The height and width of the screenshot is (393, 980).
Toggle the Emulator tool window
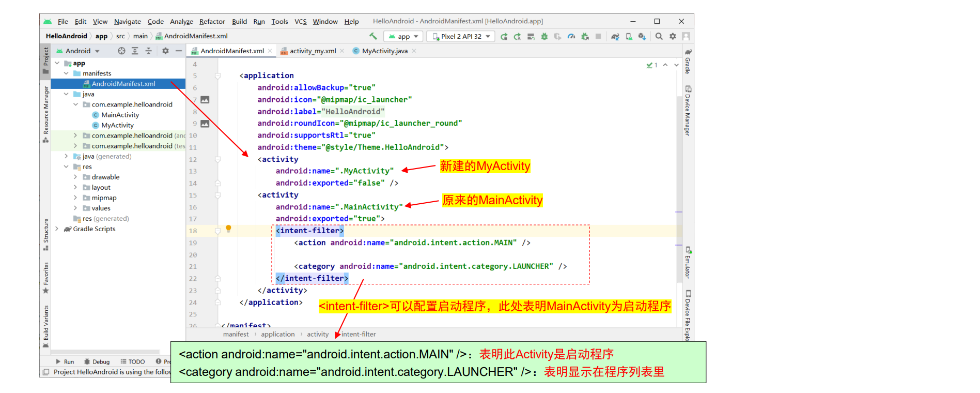tap(688, 263)
